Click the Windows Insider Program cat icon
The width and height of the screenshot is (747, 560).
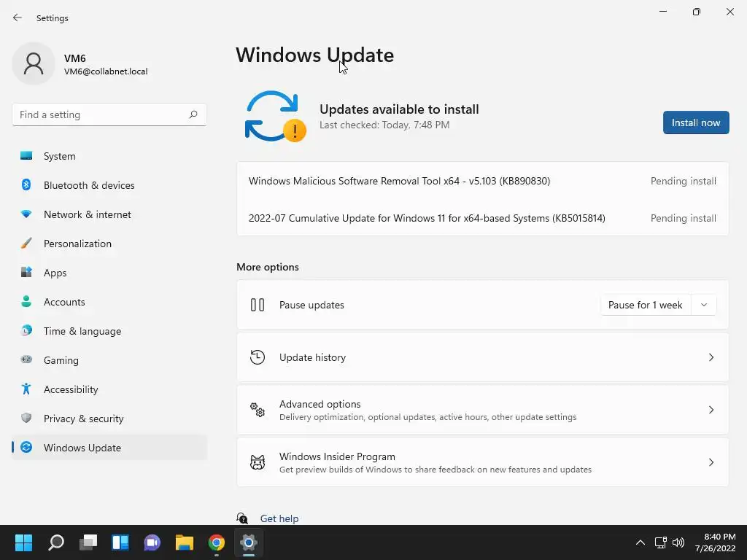[x=258, y=462]
